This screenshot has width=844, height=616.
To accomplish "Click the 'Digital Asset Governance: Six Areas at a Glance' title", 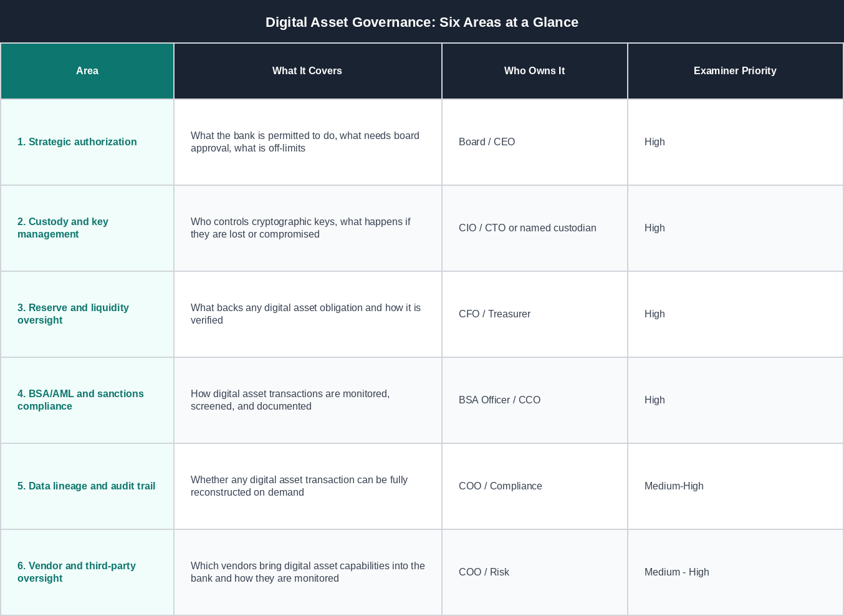I will (422, 22).
